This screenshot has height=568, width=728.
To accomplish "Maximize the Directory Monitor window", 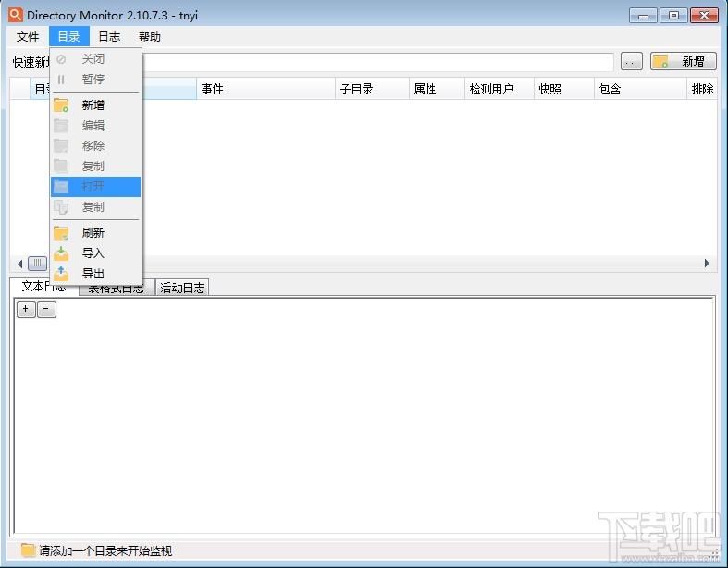I will point(673,16).
